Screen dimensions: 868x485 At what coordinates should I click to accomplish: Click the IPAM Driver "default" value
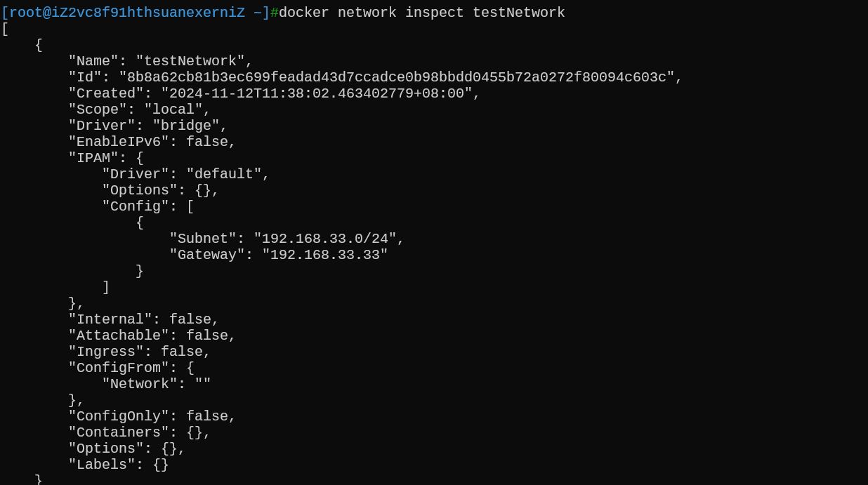click(x=223, y=174)
